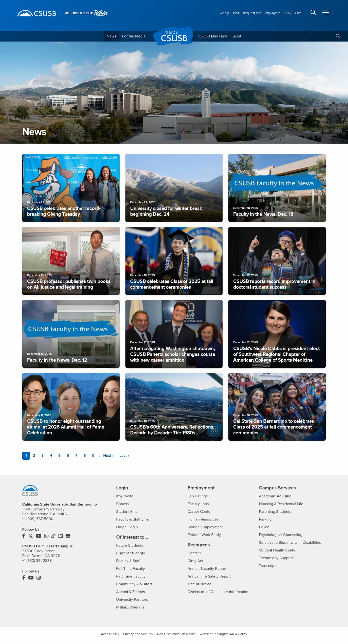Click the CSUSB footer logo
348x644 pixels.
tap(30, 491)
